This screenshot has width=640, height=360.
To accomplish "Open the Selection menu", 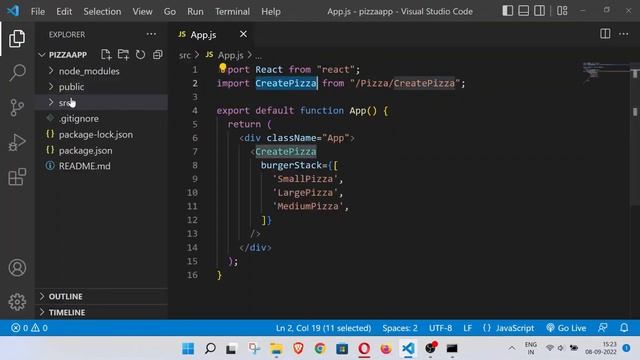I will (102, 11).
